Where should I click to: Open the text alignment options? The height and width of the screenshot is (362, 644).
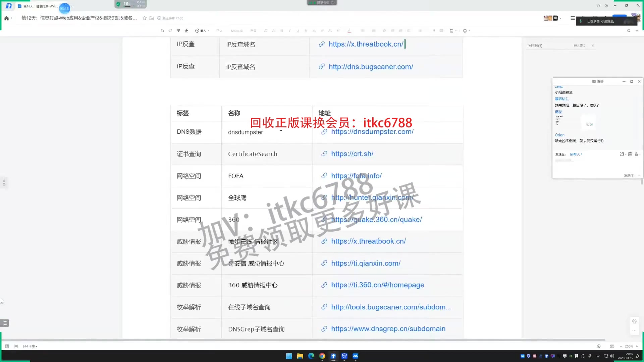[x=363, y=31]
